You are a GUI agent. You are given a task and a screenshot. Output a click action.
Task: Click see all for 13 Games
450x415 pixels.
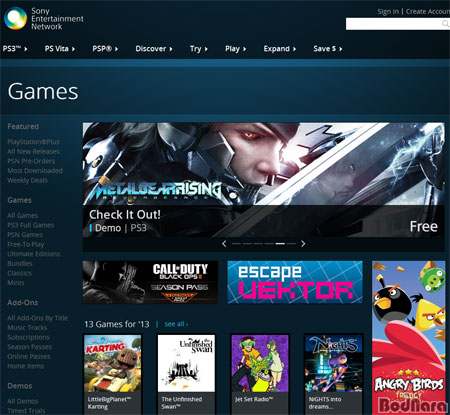176,324
